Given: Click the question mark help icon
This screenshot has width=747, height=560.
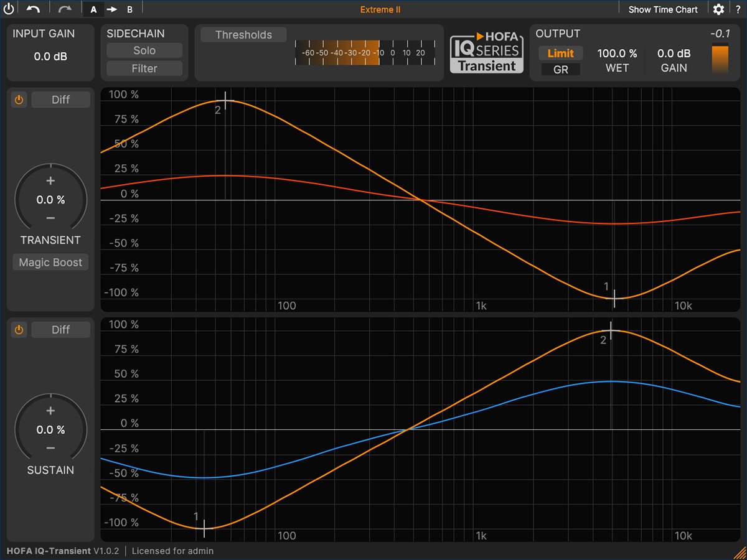Looking at the screenshot, I should (x=738, y=9).
